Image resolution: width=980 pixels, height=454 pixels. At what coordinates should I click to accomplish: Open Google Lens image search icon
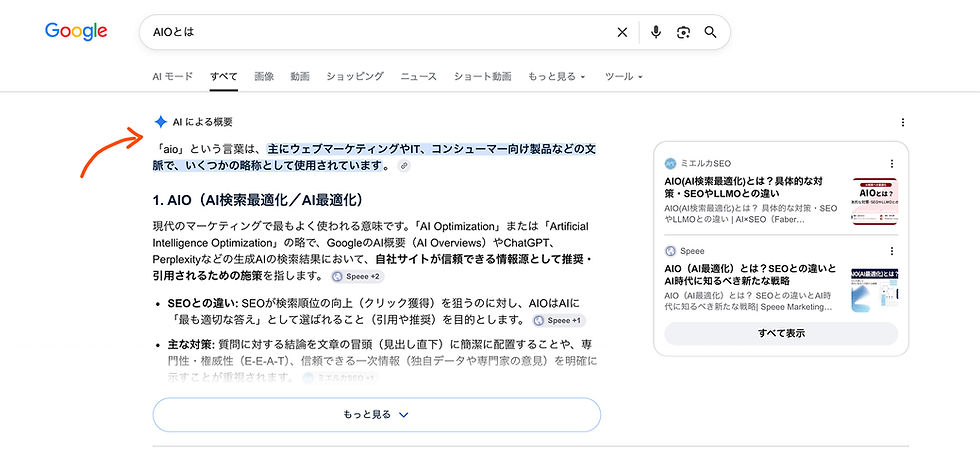(x=683, y=33)
